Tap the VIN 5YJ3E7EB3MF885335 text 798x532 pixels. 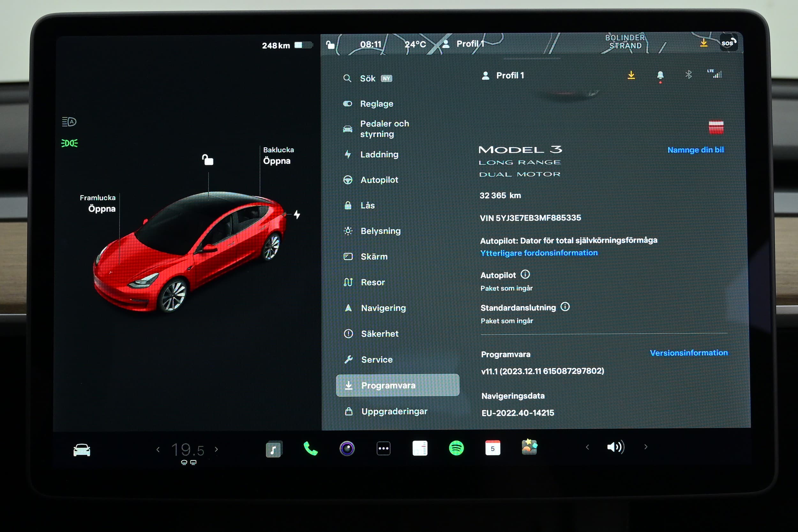coord(530,218)
